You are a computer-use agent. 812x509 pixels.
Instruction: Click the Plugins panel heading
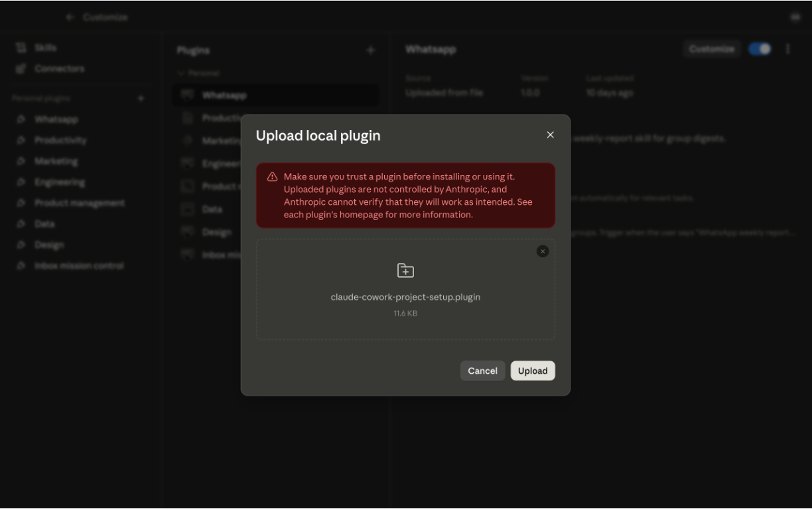coord(193,50)
